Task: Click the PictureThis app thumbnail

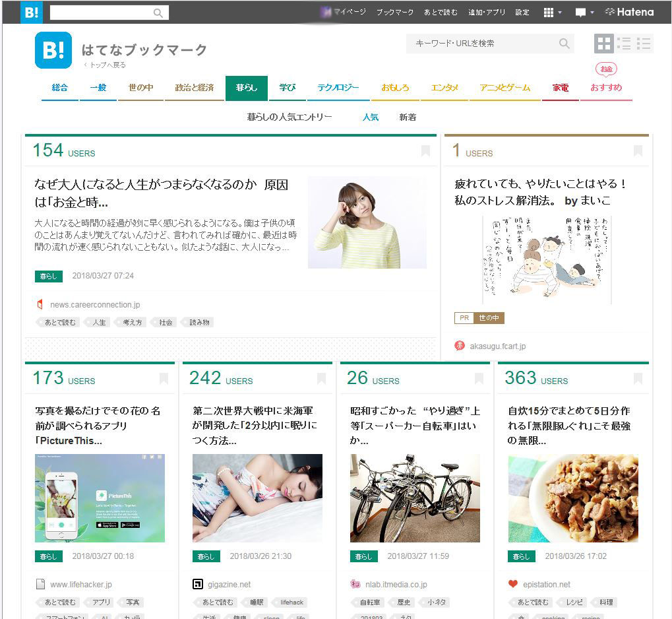Action: tap(100, 498)
